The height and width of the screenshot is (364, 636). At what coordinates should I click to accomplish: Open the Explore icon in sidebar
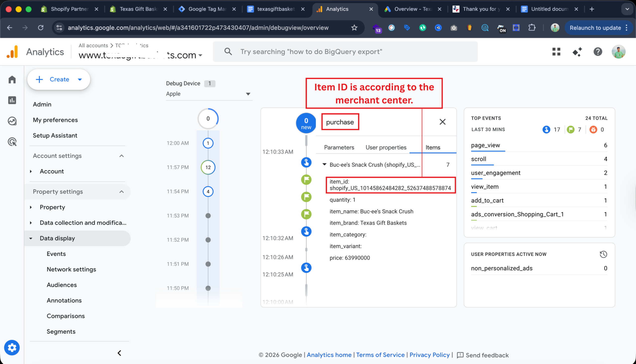pyautogui.click(x=12, y=121)
